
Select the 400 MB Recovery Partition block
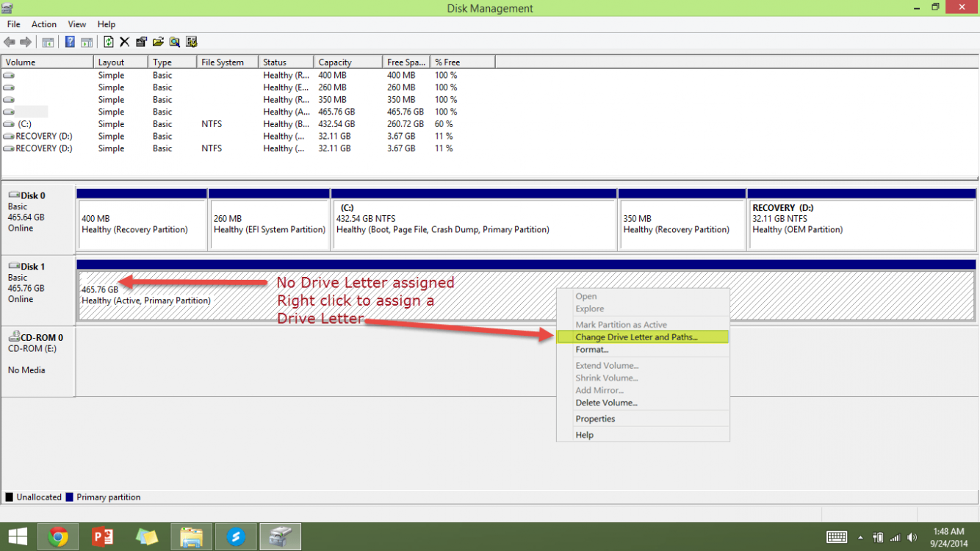coord(142,219)
